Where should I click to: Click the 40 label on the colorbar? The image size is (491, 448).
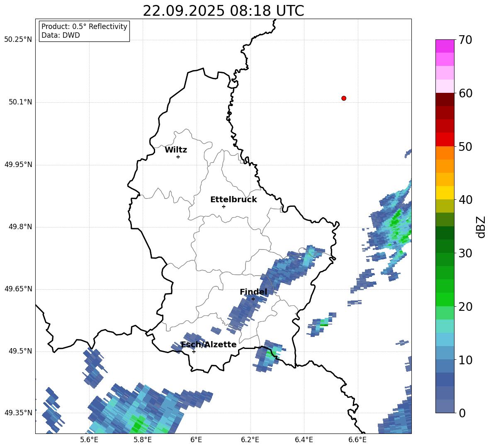(465, 200)
